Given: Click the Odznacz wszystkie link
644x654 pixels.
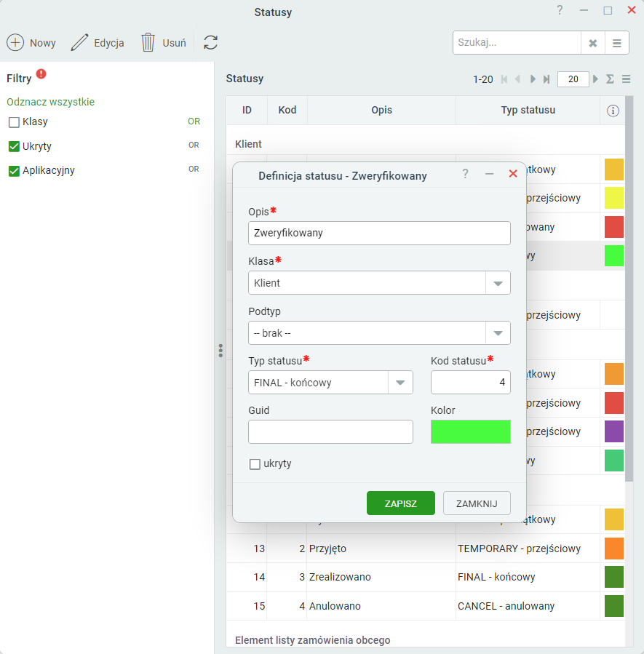Looking at the screenshot, I should pos(50,102).
